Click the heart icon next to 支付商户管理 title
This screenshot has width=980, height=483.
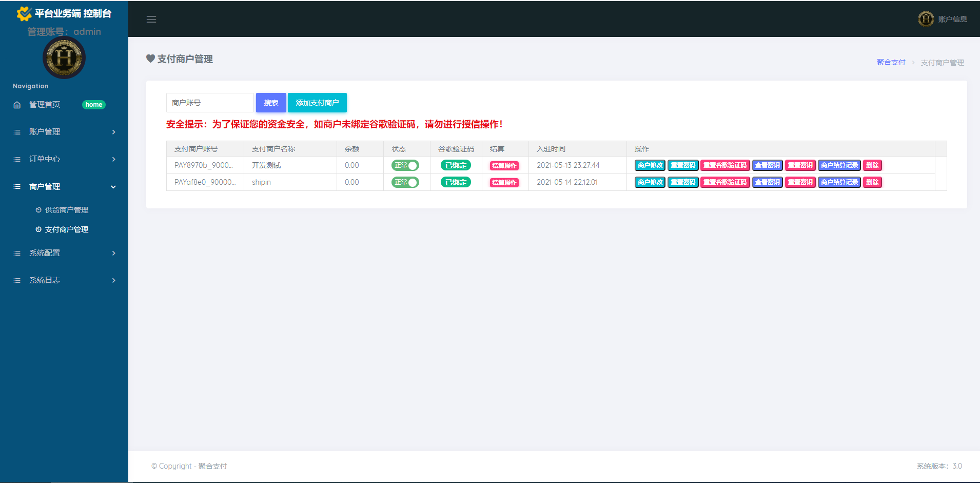(x=150, y=59)
